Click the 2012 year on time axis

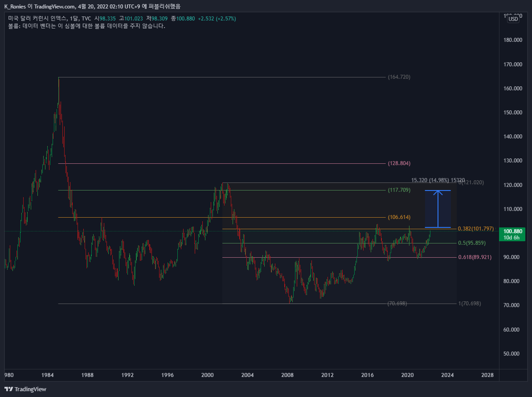tap(327, 375)
